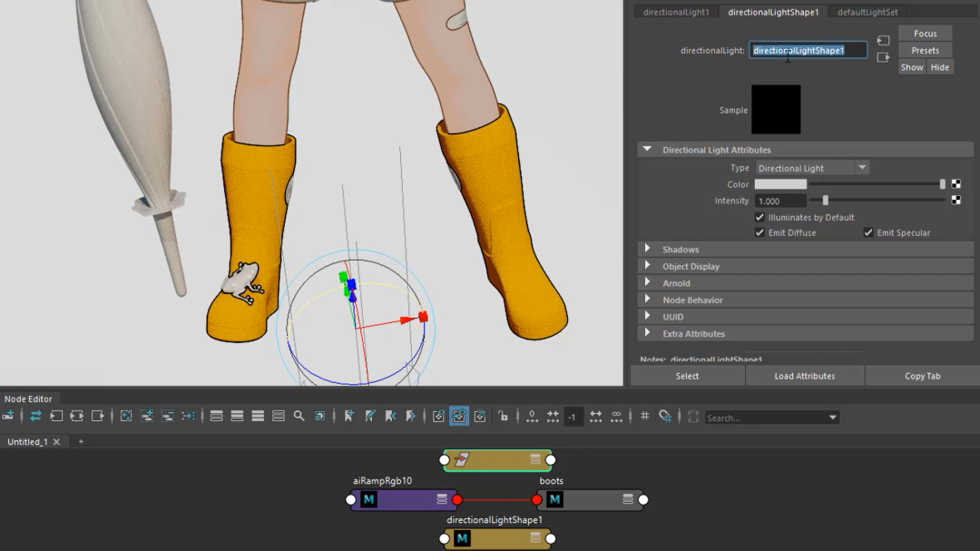Screen dimensions: 980x551
Task: Click the create node icon at toolbar start
Action: pos(8,416)
